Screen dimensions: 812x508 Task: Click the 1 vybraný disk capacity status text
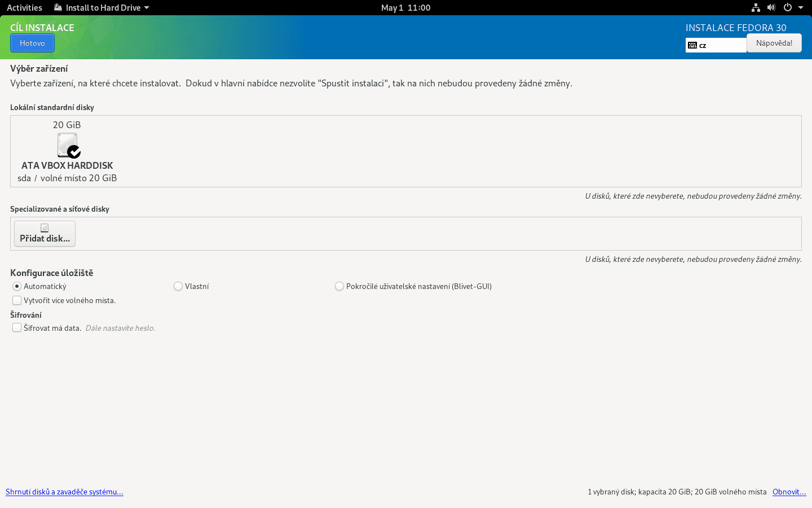tap(677, 492)
